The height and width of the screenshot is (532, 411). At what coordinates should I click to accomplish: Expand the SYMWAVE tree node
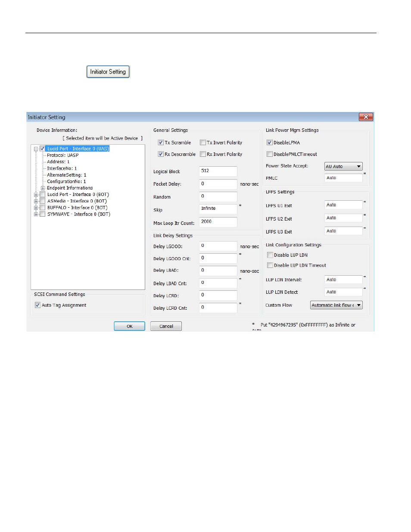(36, 214)
